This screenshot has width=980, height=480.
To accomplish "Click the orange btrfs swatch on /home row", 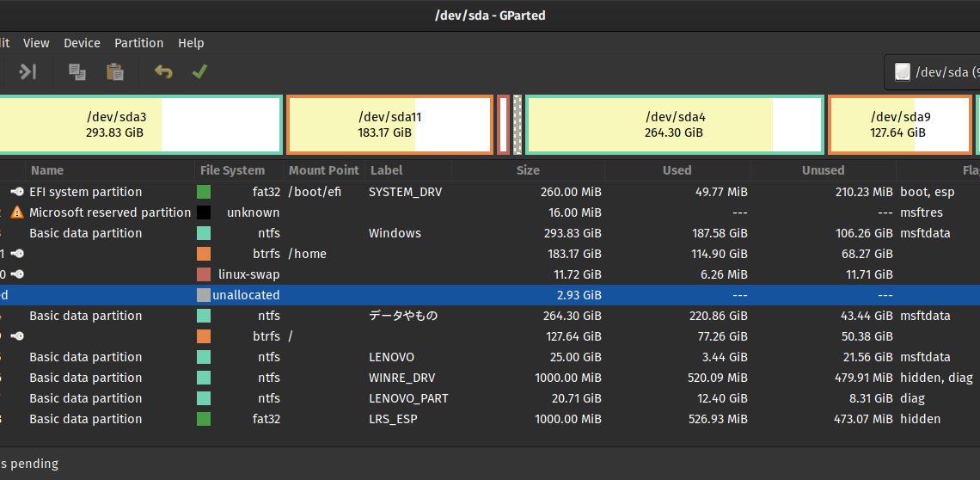I will coord(204,254).
